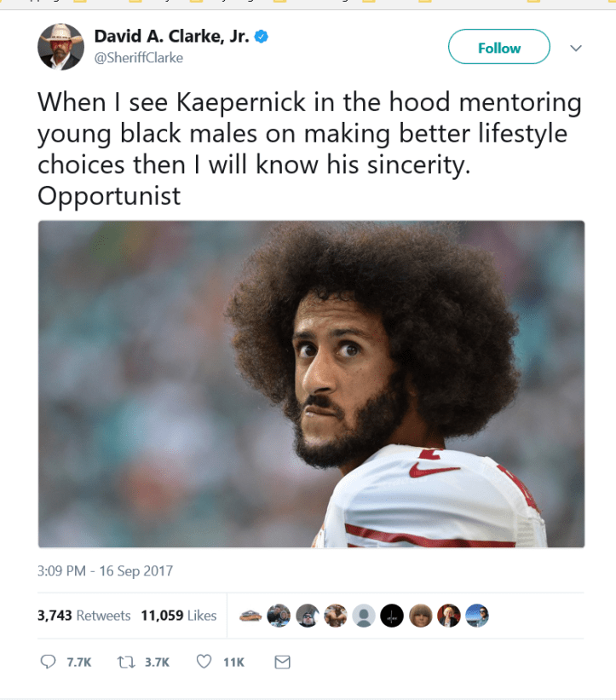Click the retweet arrows icon
The width and height of the screenshot is (616, 700).
point(126,662)
